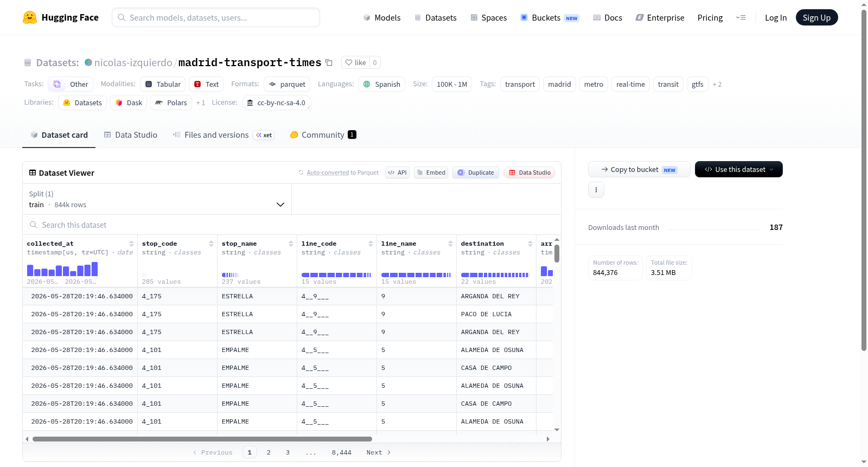Image resolution: width=868 pixels, height=467 pixels.
Task: Go to Models in navigation
Action: coord(382,17)
